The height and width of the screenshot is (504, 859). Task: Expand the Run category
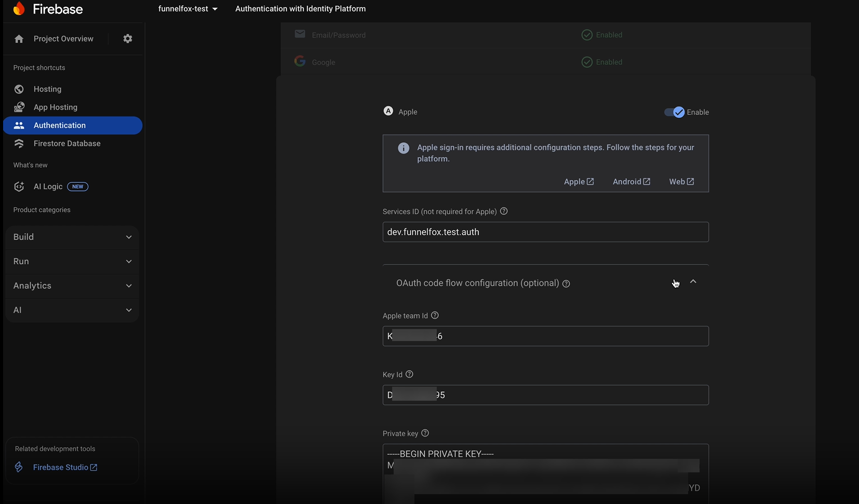(72, 262)
